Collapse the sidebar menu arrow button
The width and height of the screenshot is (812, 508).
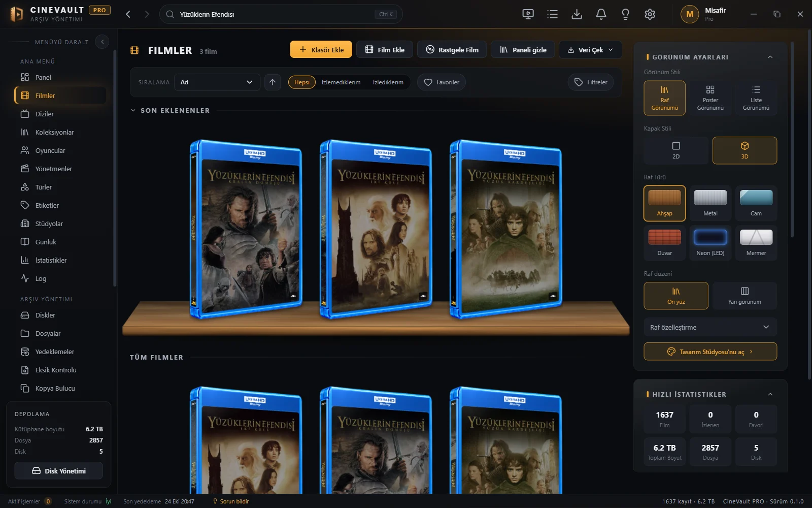[102, 42]
